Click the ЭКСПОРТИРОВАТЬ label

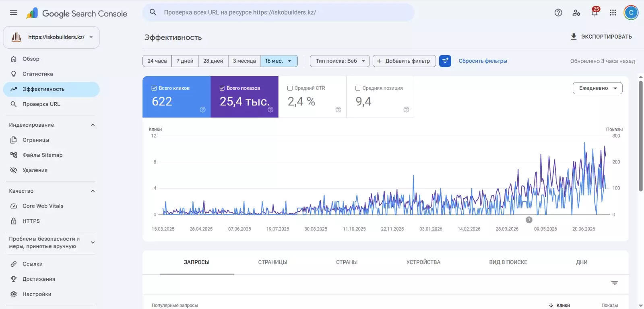tap(607, 37)
